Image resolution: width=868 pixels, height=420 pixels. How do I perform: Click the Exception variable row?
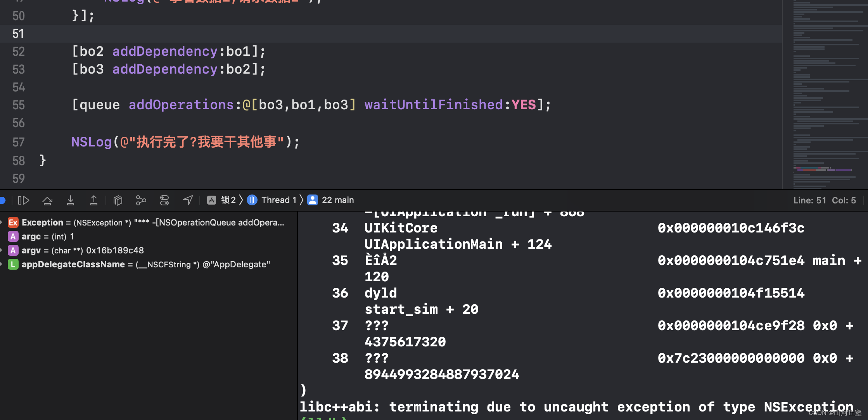[149, 222]
